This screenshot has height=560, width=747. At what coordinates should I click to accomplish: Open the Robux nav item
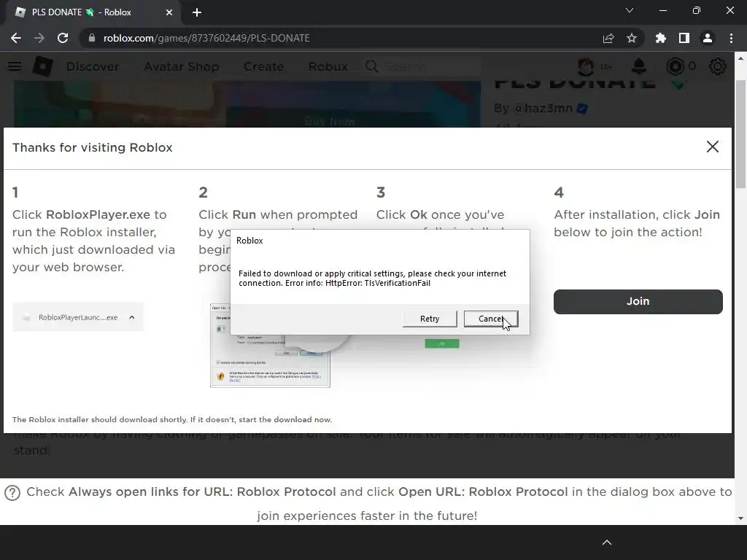[328, 66]
